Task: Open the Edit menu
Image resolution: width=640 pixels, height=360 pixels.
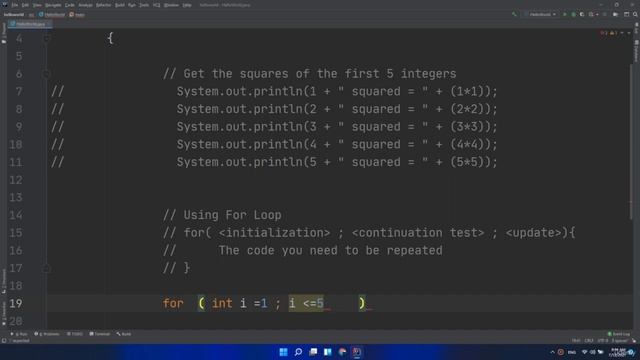Action: [x=25, y=5]
